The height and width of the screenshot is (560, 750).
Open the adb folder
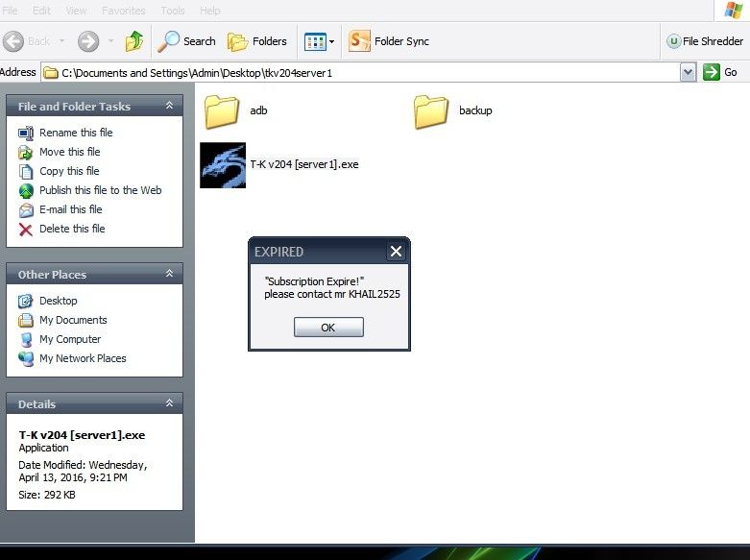[222, 111]
